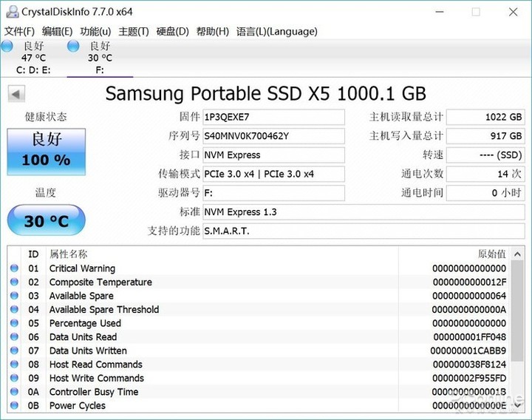
Task: Click the Available Spare status orb
Action: click(x=14, y=296)
